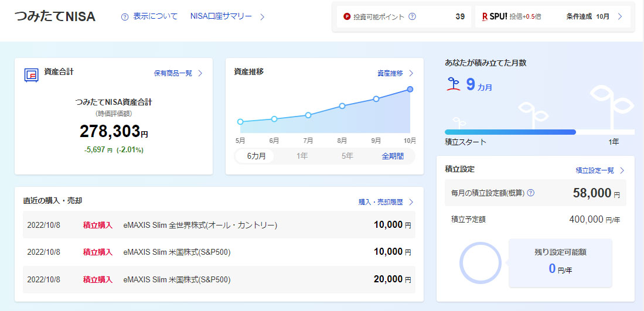Click the 10月 data point on chart
This screenshot has height=311, width=644.
[410, 89]
